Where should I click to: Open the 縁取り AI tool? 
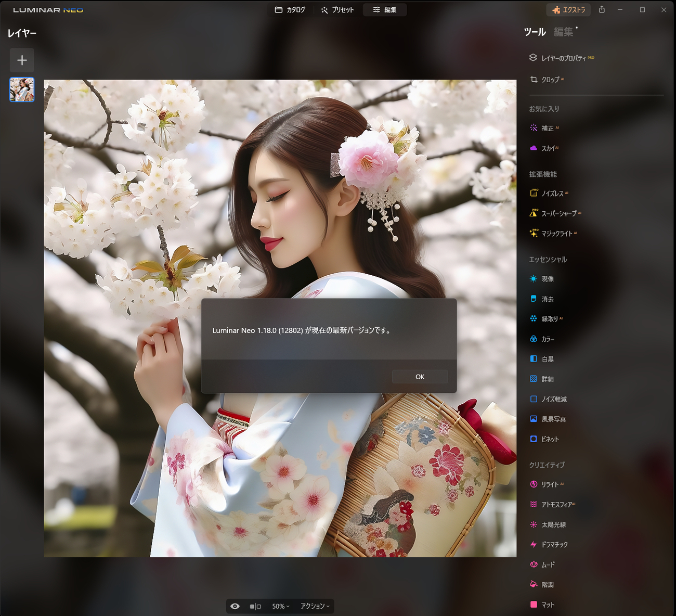click(546, 319)
